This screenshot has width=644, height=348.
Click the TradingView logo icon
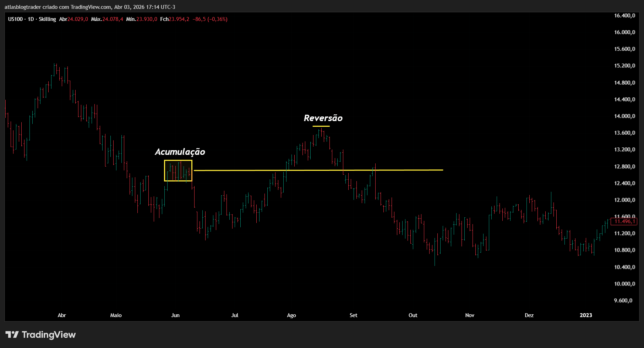pyautogui.click(x=12, y=335)
